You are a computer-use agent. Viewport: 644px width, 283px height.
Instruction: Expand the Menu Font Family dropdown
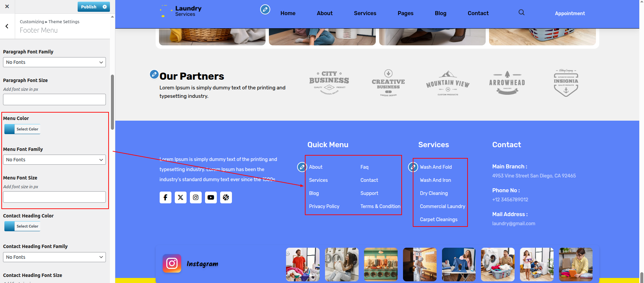pos(54,160)
